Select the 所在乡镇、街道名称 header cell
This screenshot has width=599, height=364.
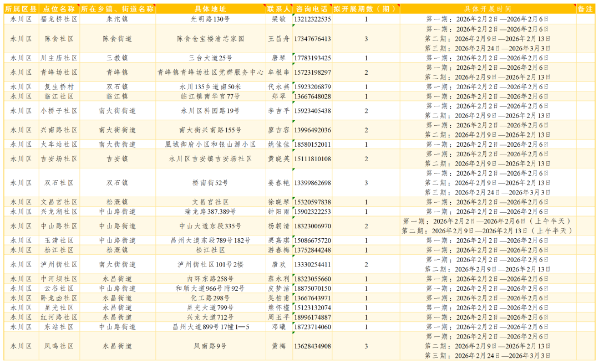coord(118,9)
